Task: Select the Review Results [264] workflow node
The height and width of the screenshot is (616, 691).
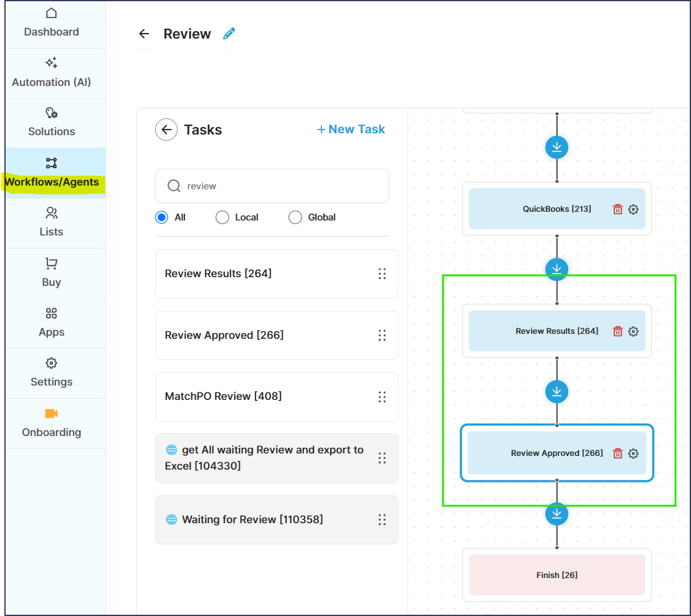Action: (557, 331)
